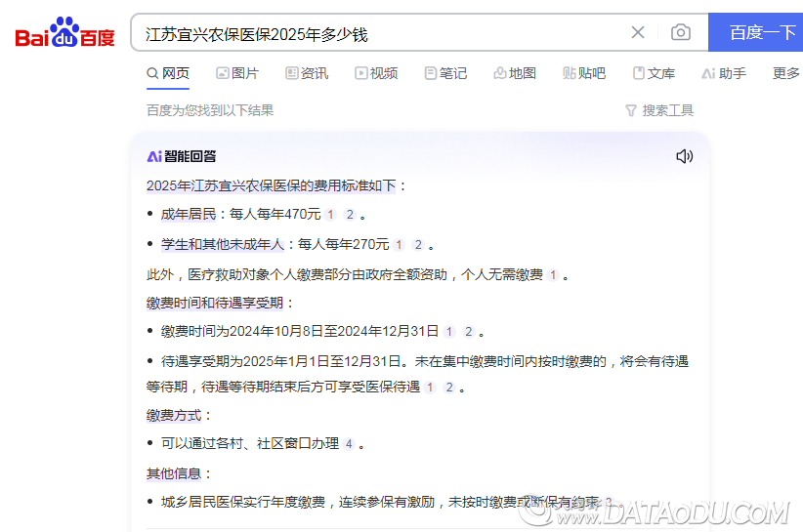Screen dimensions: 803x532
Task: Open camera image search icon
Action: (x=681, y=32)
